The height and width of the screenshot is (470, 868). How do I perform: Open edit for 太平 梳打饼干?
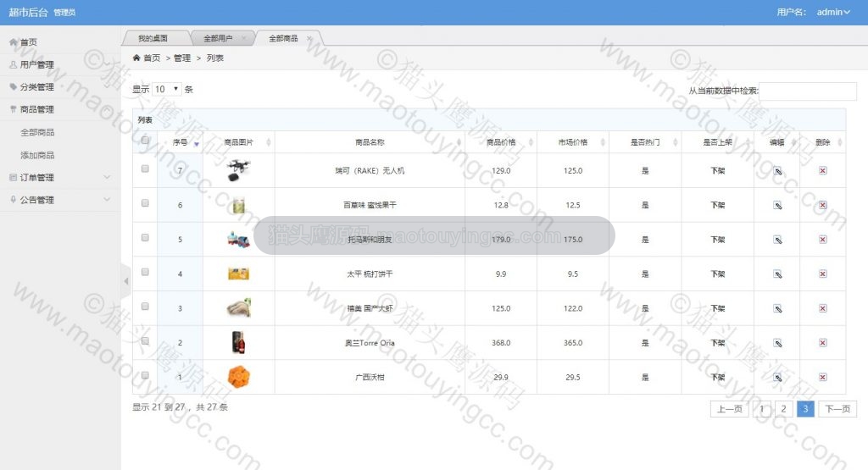coord(777,274)
